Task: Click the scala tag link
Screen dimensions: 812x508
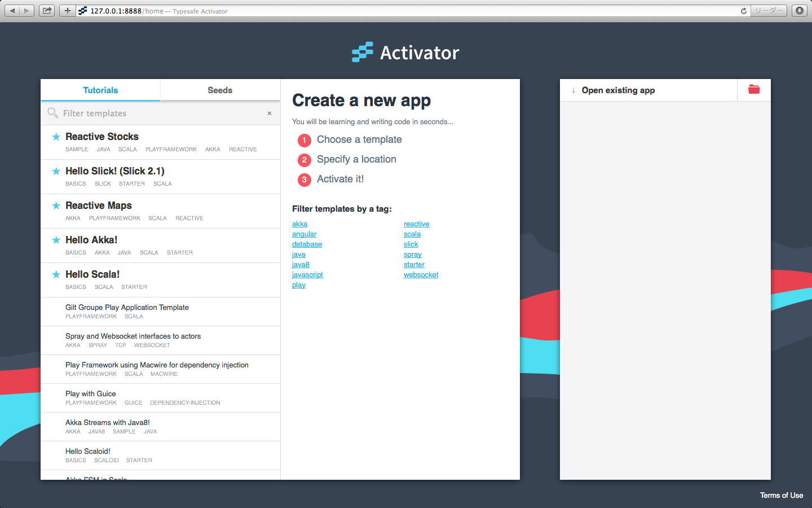Action: pyautogui.click(x=412, y=234)
